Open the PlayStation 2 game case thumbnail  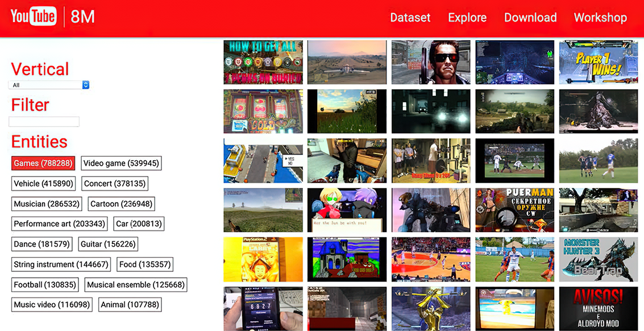coord(263,259)
